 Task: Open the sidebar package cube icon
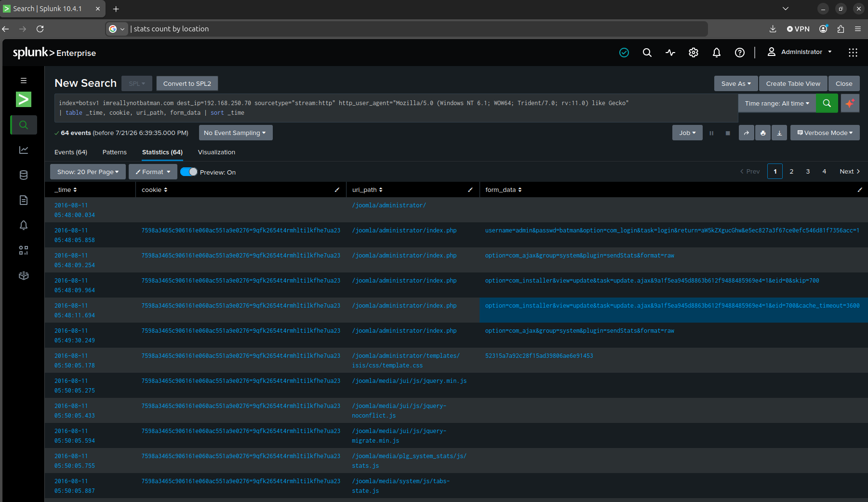click(23, 275)
